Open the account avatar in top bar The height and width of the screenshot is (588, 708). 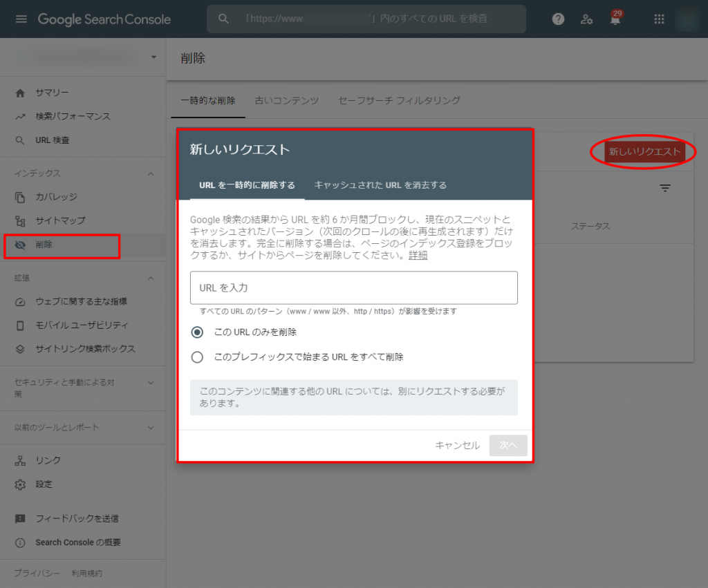tap(687, 19)
